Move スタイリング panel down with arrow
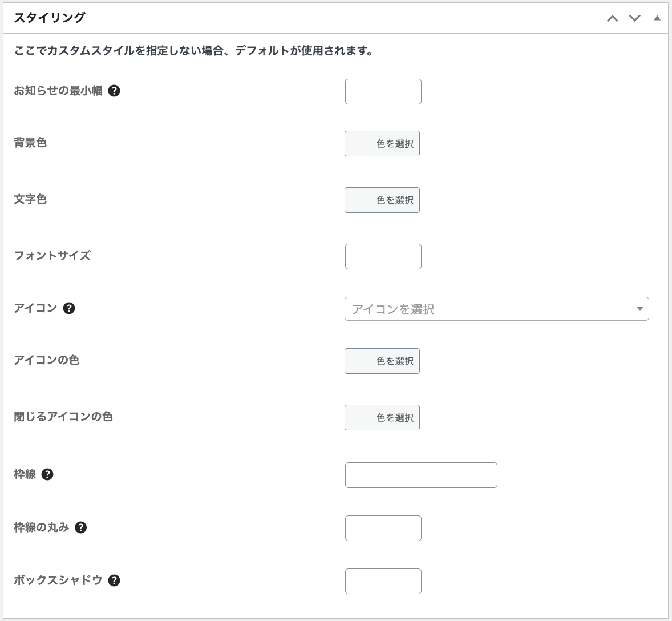This screenshot has height=621, width=672. (634, 18)
